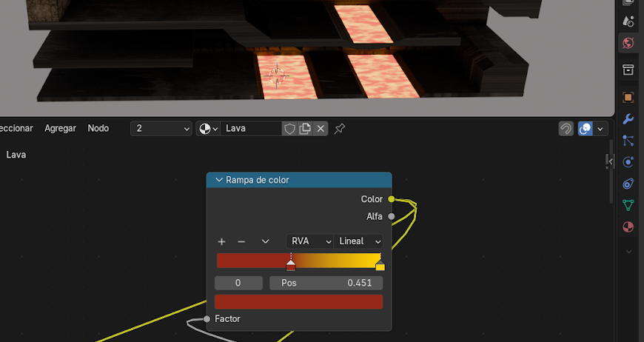Select the red color stop handle
Viewport: 644px width, 342px height.
tap(291, 265)
